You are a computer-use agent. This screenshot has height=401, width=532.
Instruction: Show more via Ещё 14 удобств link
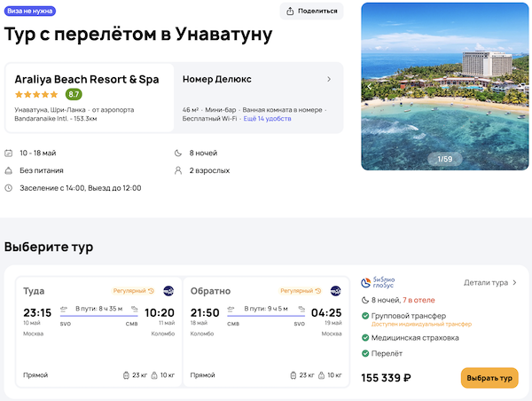pyautogui.click(x=268, y=118)
